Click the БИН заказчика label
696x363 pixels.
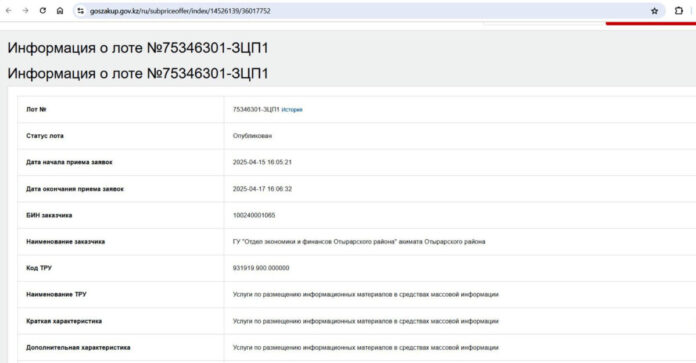(49, 215)
